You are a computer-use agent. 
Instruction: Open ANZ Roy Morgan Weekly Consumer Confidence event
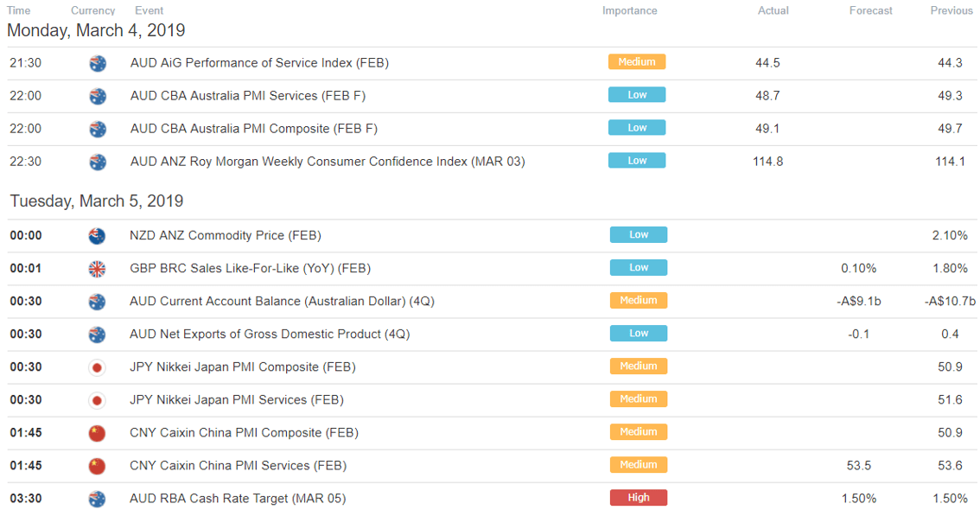tap(328, 162)
